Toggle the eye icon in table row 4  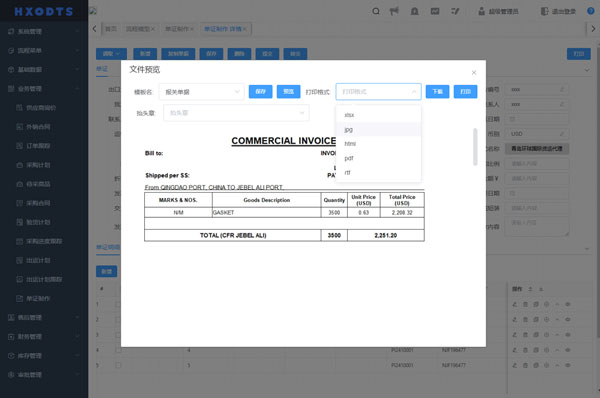[x=568, y=350]
